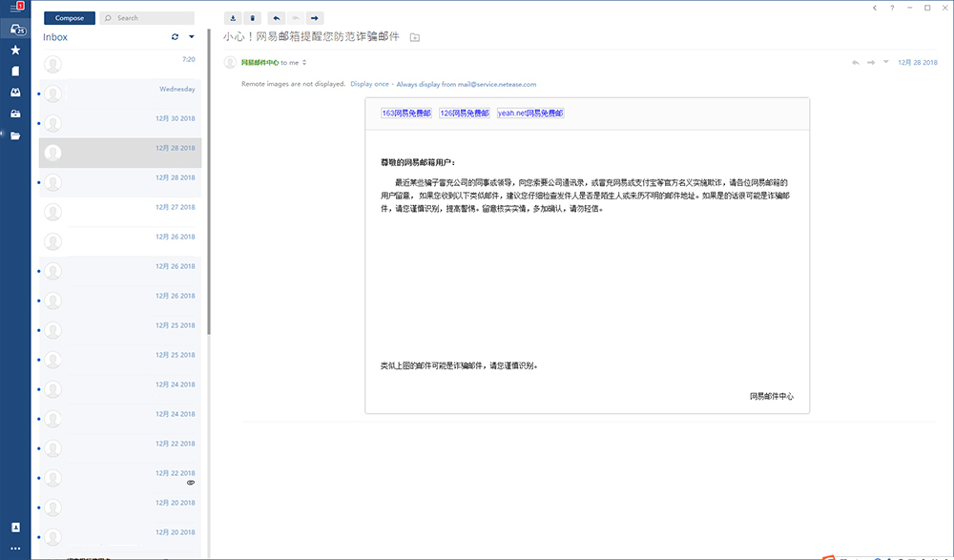The width and height of the screenshot is (954, 560).
Task: Open the folders icon in sidebar
Action: [x=15, y=135]
